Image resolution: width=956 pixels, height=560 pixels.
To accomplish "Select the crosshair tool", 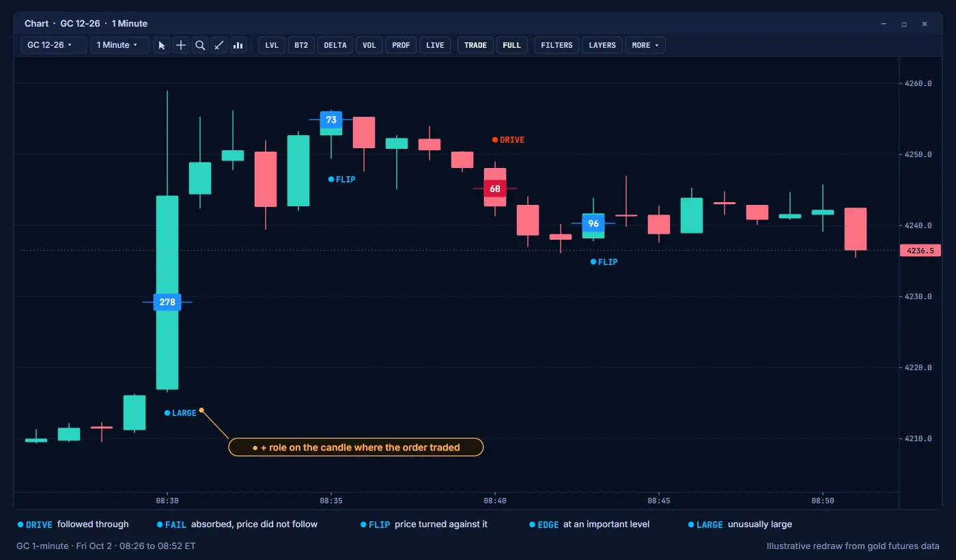I will (x=181, y=45).
